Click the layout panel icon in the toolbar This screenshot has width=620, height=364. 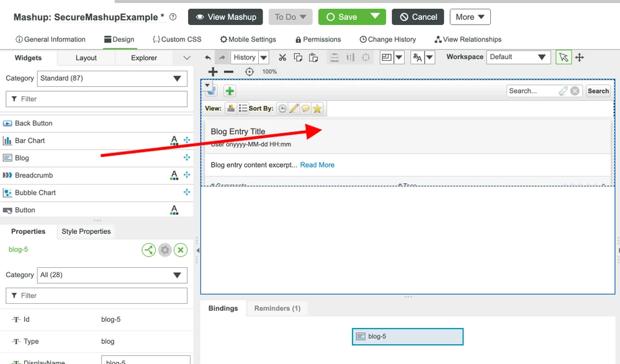point(387,57)
